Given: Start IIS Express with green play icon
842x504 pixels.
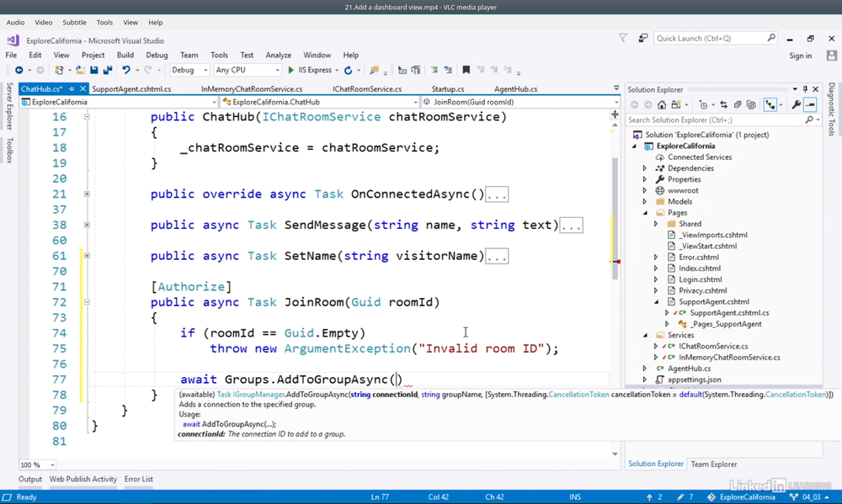Looking at the screenshot, I should pyautogui.click(x=290, y=71).
